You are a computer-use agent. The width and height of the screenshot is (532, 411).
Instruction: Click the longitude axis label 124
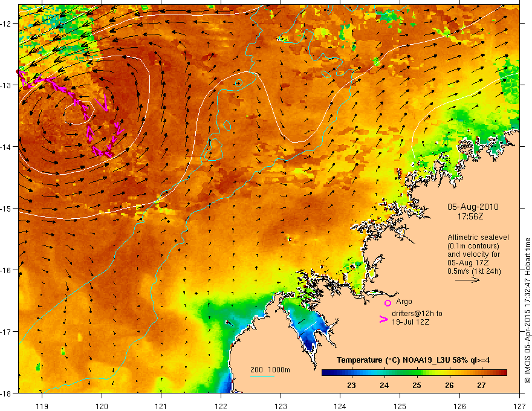tap(340, 406)
